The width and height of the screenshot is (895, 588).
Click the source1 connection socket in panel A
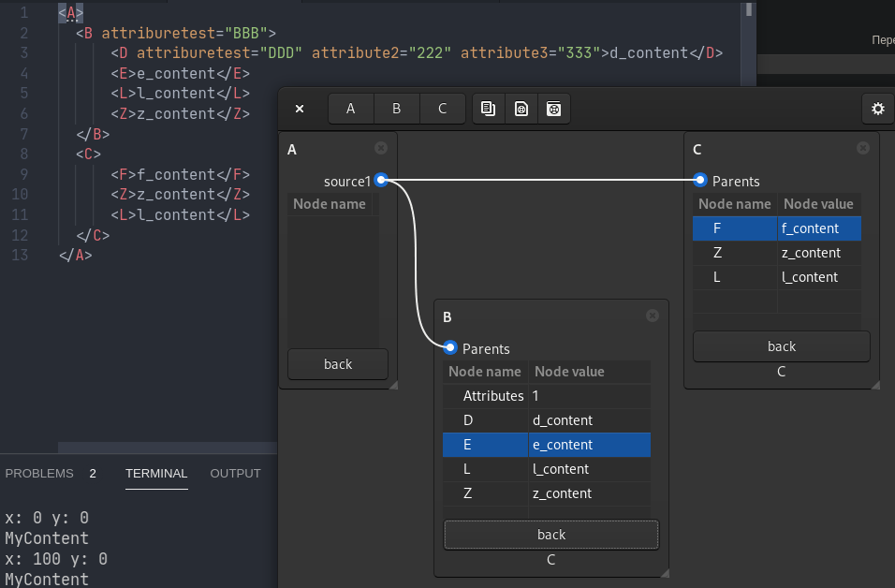coord(380,180)
